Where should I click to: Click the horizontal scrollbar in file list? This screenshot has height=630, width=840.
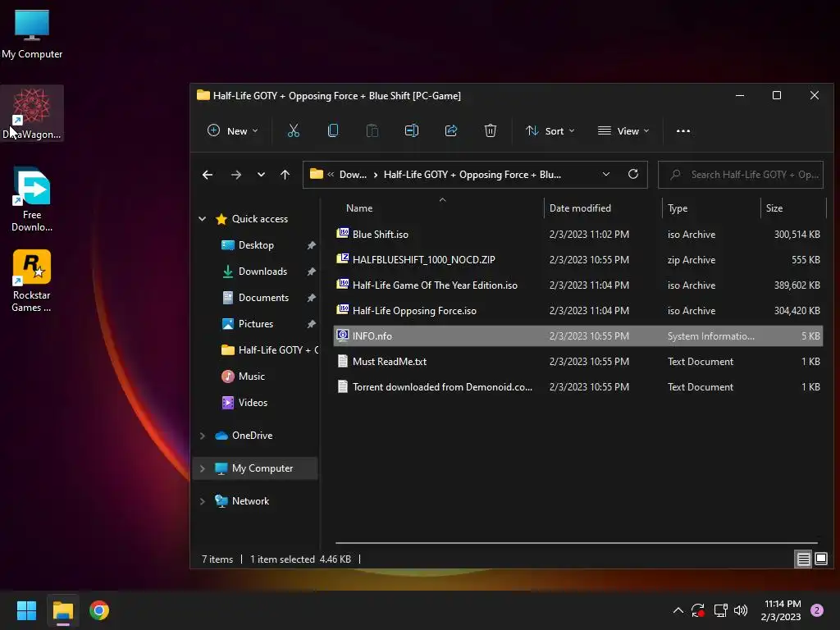577,543
